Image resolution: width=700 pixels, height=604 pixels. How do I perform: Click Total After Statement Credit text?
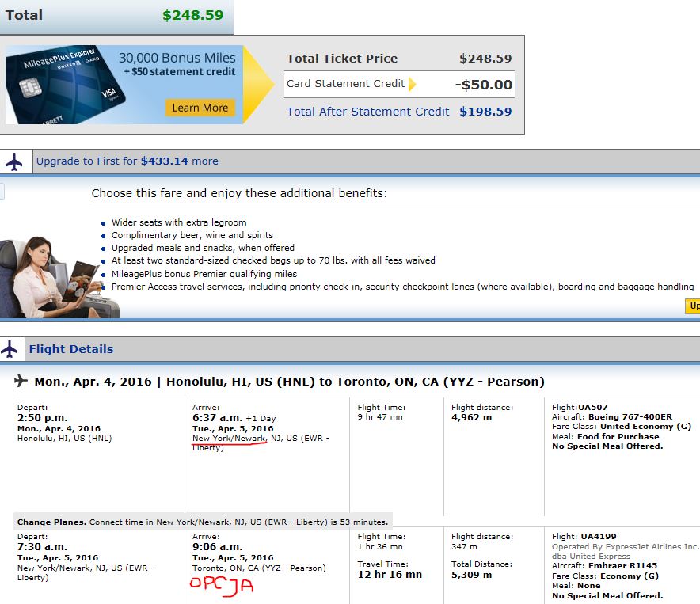pos(368,112)
